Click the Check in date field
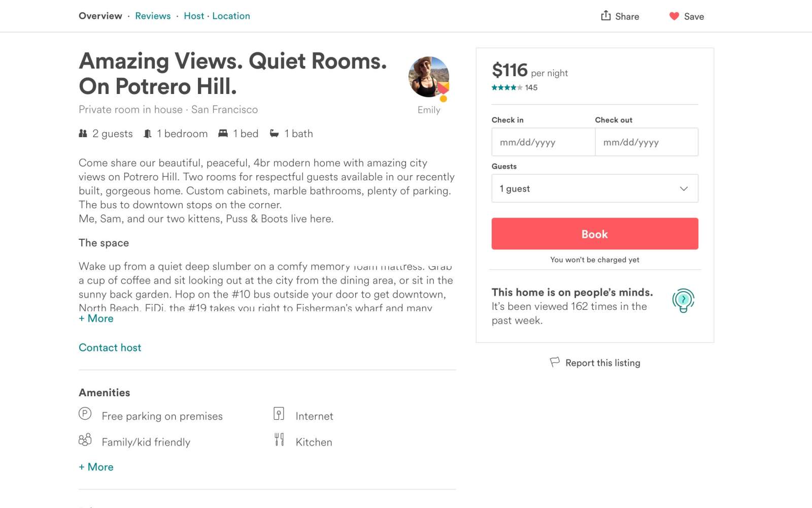This screenshot has width=812, height=508. (543, 142)
